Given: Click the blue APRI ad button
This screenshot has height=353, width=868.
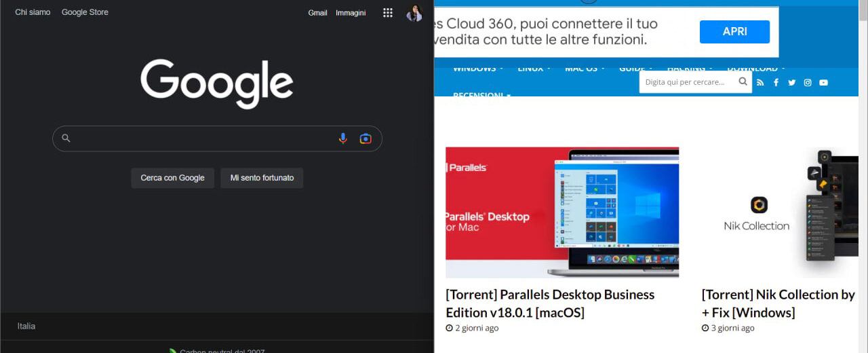Looking at the screenshot, I should click(734, 31).
